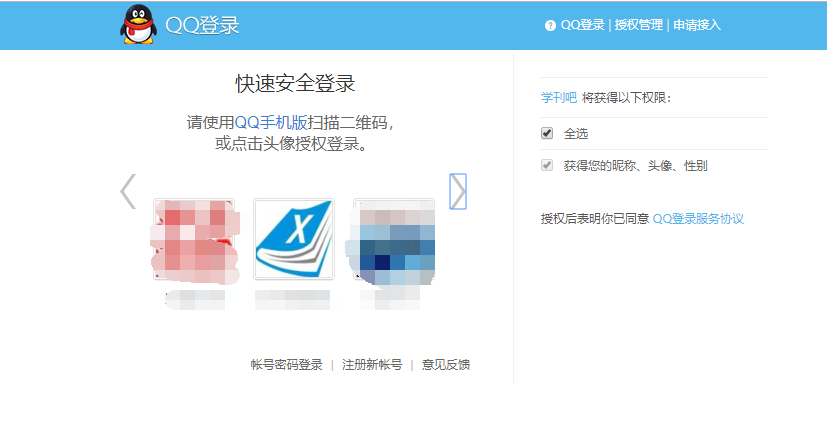827x437 pixels.
Task: Select the red pixelated avatar
Action: (194, 241)
